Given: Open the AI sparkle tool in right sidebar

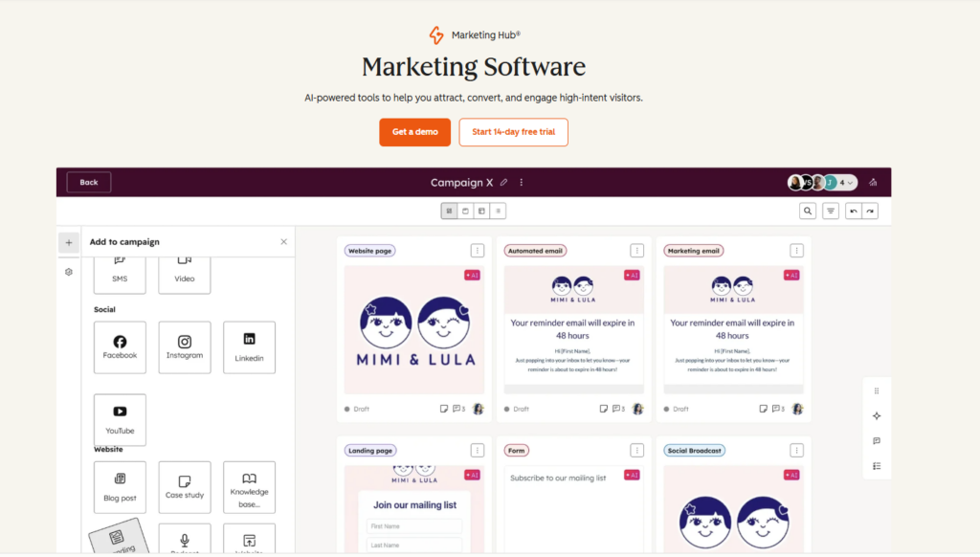Looking at the screenshot, I should pos(877,415).
